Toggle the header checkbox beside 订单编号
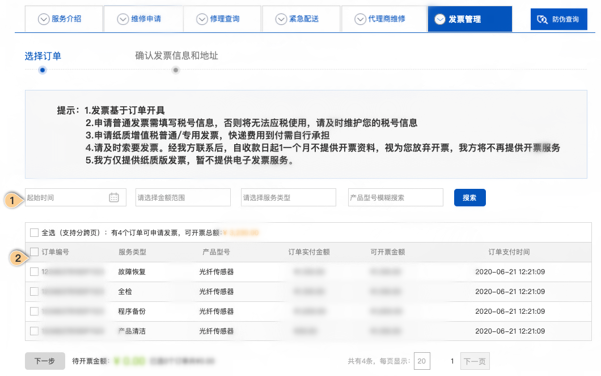The width and height of the screenshot is (601, 376). pyautogui.click(x=34, y=252)
